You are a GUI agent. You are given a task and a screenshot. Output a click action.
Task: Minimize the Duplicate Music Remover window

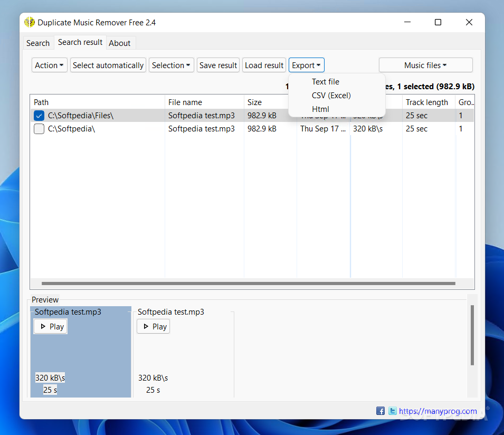[x=407, y=22]
